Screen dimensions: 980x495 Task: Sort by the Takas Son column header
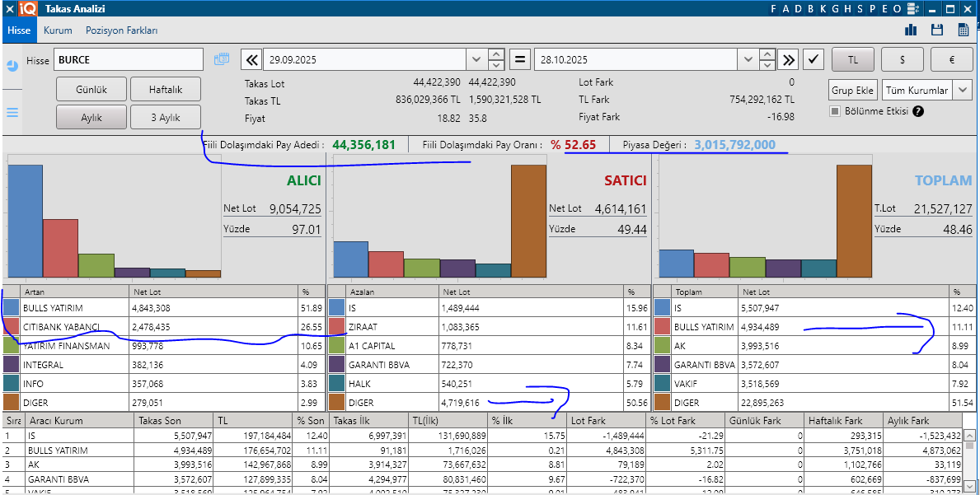coord(174,420)
